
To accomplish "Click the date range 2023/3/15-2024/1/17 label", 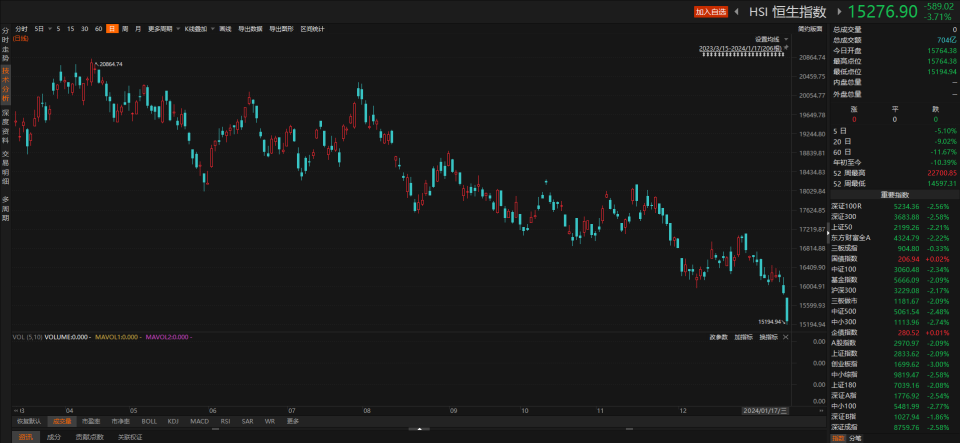I will click(740, 47).
